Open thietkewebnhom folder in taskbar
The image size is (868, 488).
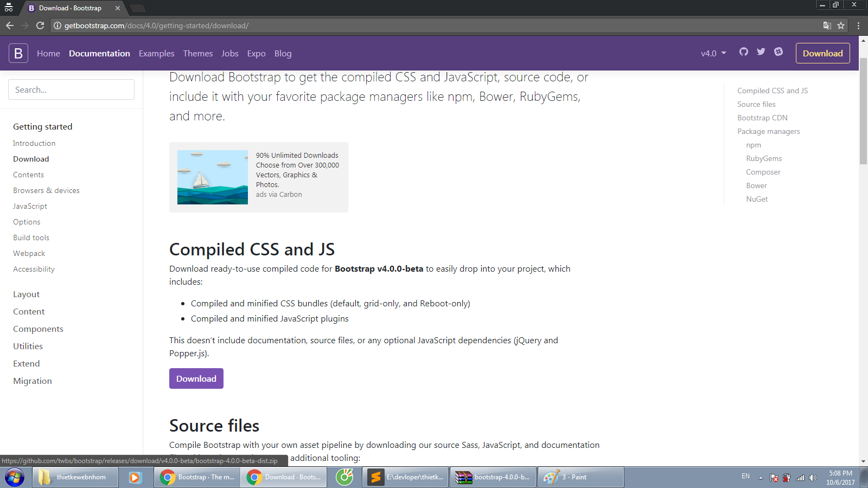tap(75, 477)
